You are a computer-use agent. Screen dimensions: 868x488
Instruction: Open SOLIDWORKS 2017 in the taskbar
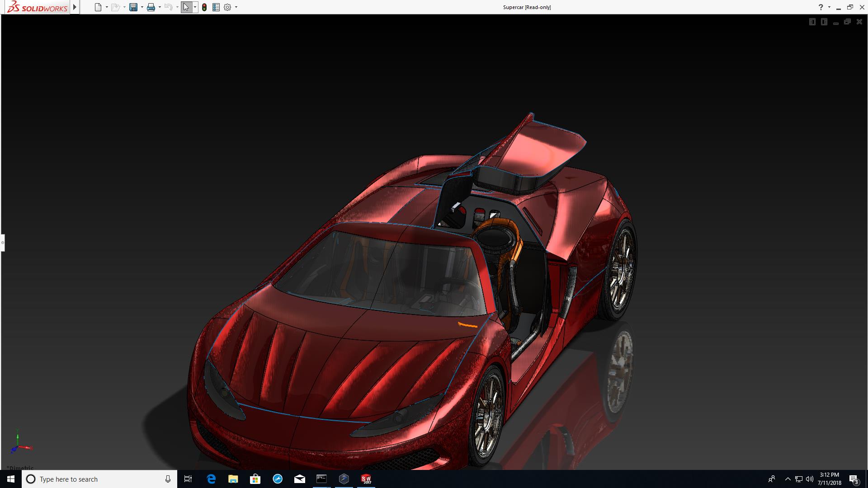point(366,479)
